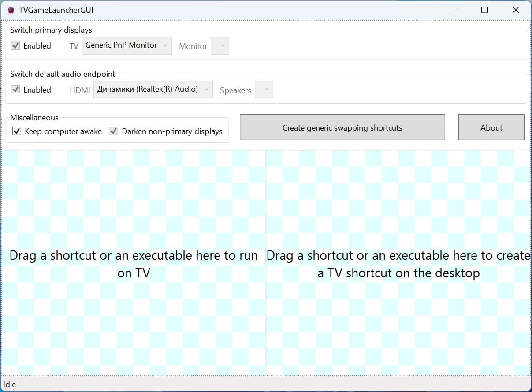Toggle Enabled under Switch primary displays
The height and width of the screenshot is (392, 532).
(15, 46)
